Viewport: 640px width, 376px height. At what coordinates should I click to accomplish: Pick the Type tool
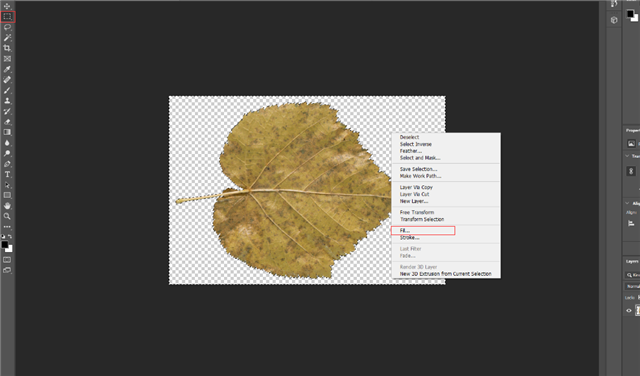(7, 174)
